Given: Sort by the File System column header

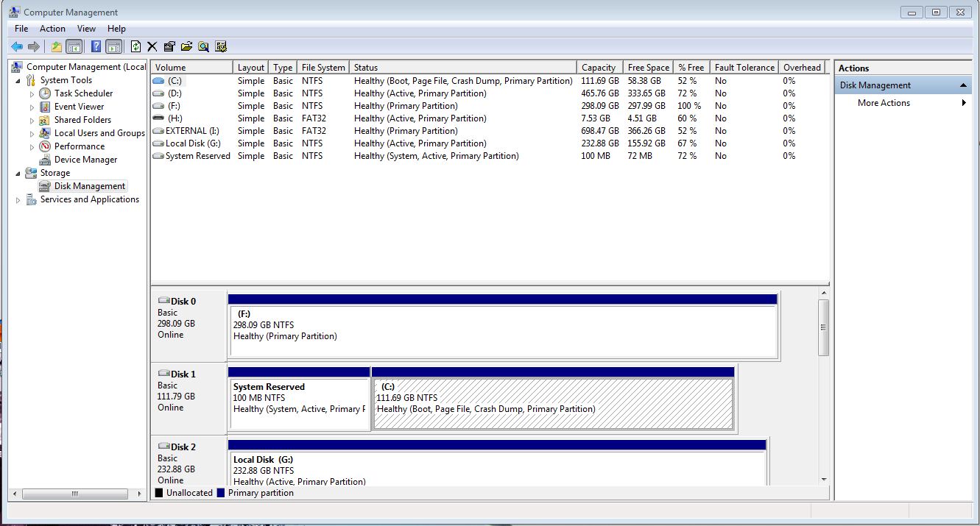Looking at the screenshot, I should click(323, 67).
